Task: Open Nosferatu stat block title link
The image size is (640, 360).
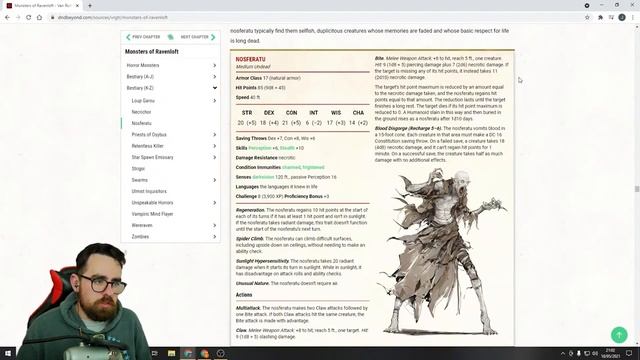Action: 250,59
